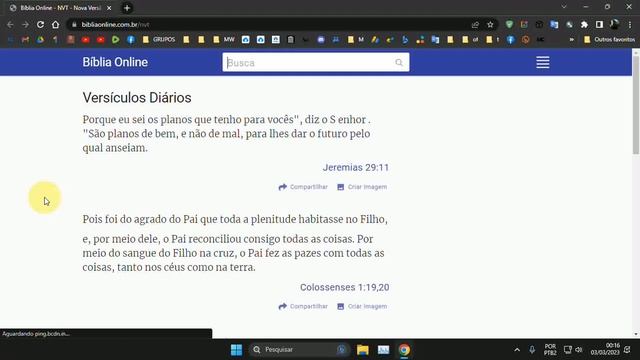Open the Chrome three-dot menu

630,24
